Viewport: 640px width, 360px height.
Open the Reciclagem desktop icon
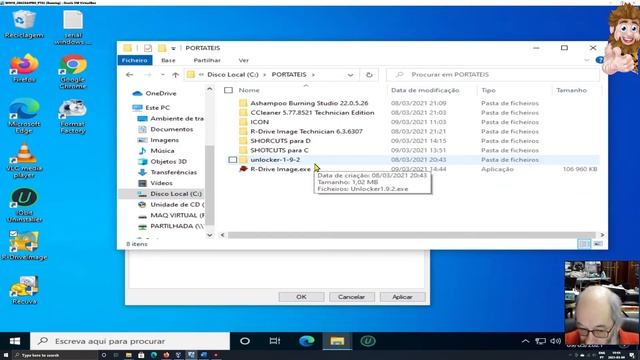pos(24,24)
